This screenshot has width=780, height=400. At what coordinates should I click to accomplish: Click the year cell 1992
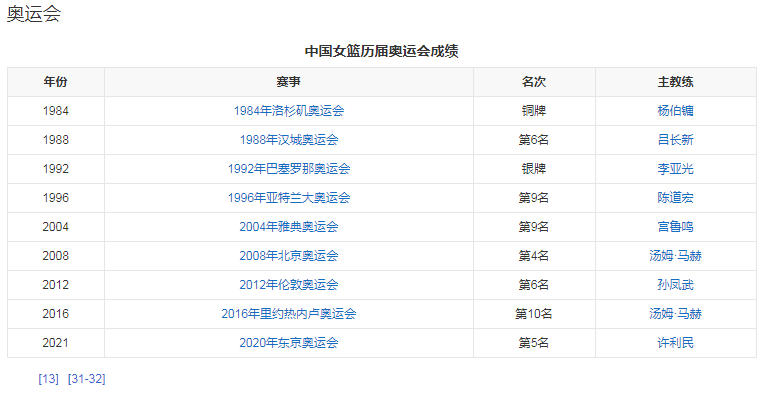pyautogui.click(x=55, y=169)
